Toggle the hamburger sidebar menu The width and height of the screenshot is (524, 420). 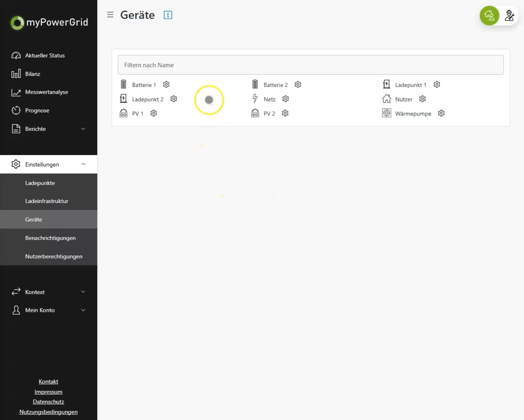[110, 15]
